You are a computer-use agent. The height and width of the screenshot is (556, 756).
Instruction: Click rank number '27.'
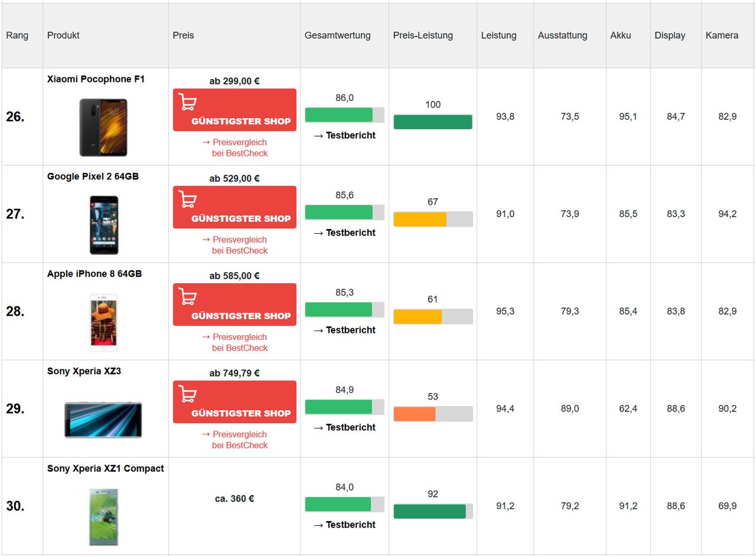point(15,214)
